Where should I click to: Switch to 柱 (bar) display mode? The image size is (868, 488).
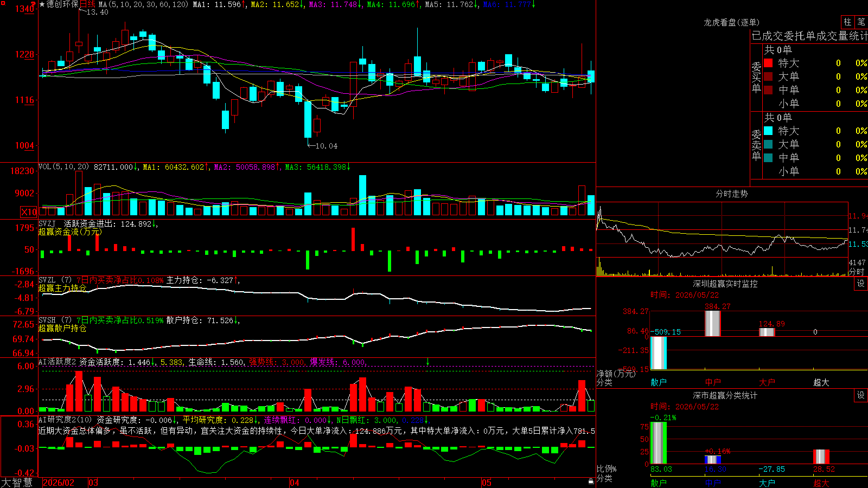pos(847,22)
